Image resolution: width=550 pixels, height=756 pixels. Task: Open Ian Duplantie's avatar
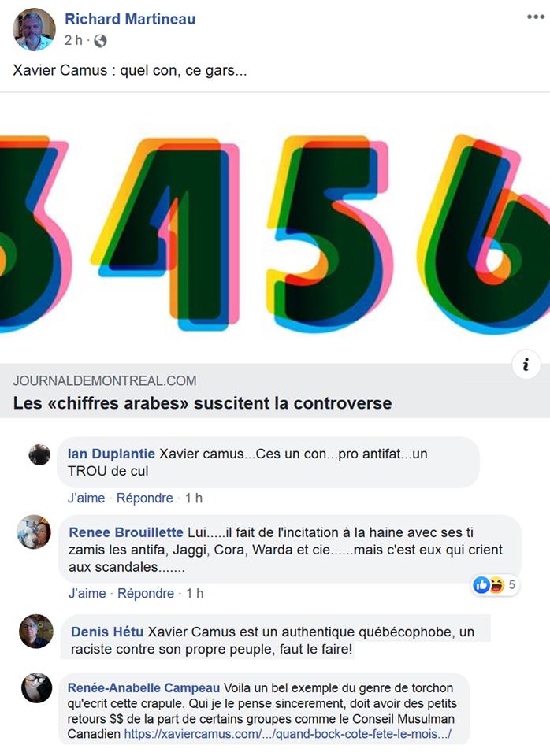point(39,454)
